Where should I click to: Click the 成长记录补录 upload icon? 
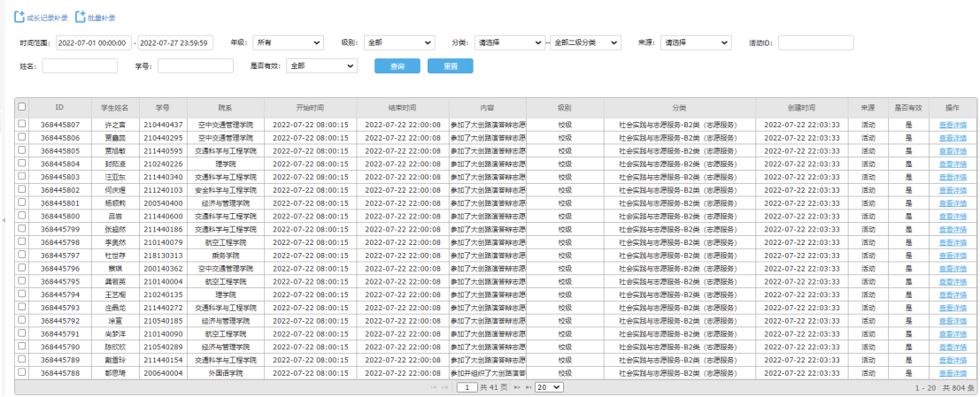click(19, 18)
